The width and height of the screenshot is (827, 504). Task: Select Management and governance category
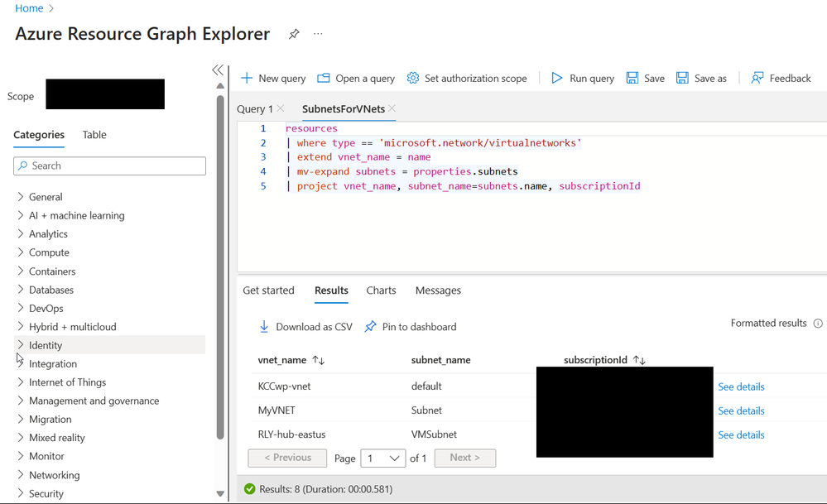click(94, 401)
